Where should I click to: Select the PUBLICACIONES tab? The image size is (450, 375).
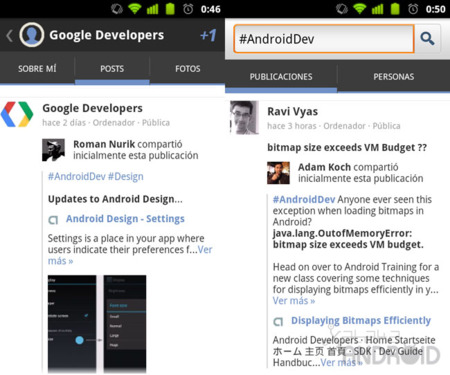pyautogui.click(x=281, y=77)
